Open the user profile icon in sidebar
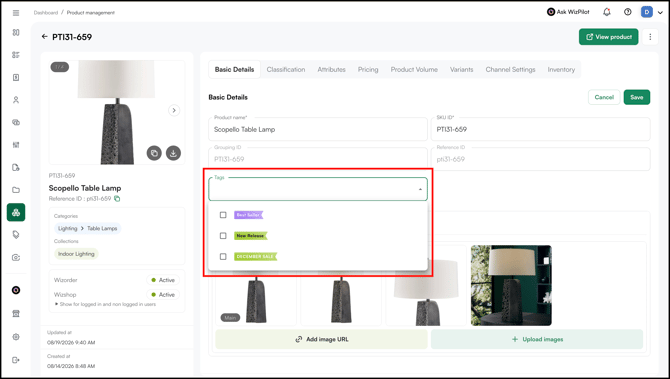The image size is (670, 379). (16, 100)
